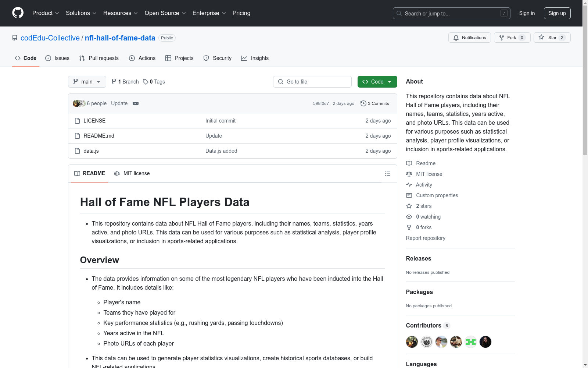Open the Contributors heading link
The height and width of the screenshot is (368, 588).
coord(428,325)
